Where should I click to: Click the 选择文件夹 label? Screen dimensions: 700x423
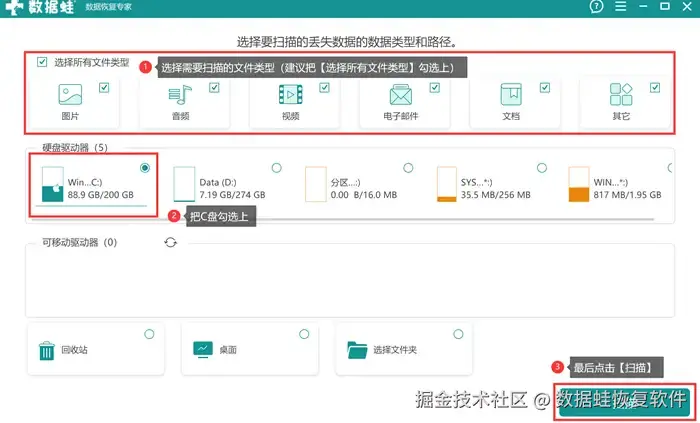[395, 350]
